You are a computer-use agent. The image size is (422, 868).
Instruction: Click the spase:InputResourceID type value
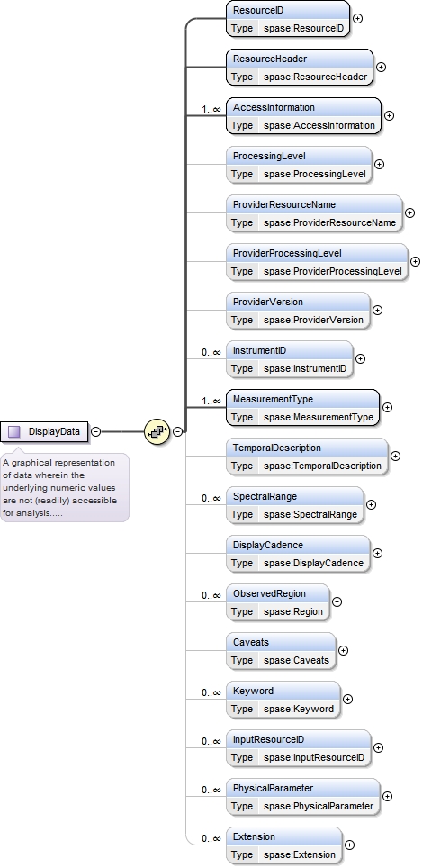tap(314, 758)
